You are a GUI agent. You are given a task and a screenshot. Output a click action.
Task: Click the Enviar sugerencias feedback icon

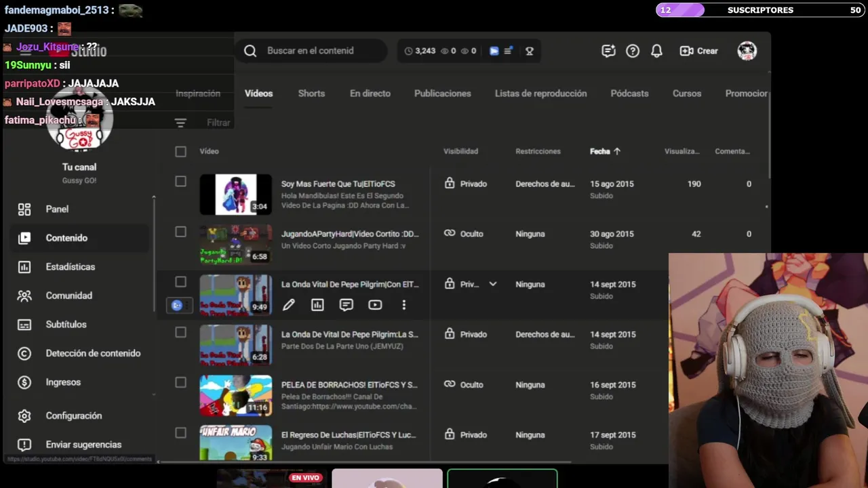coord(24,445)
